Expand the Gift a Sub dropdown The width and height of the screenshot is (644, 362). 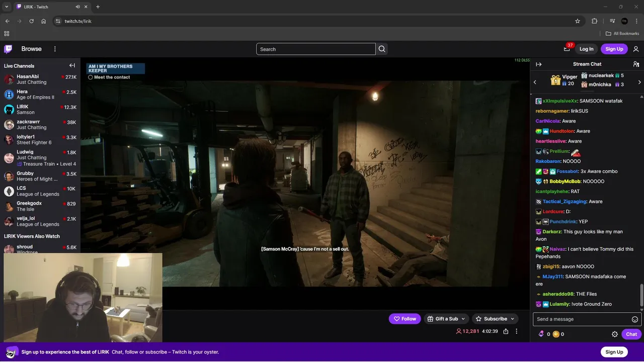[463, 319]
